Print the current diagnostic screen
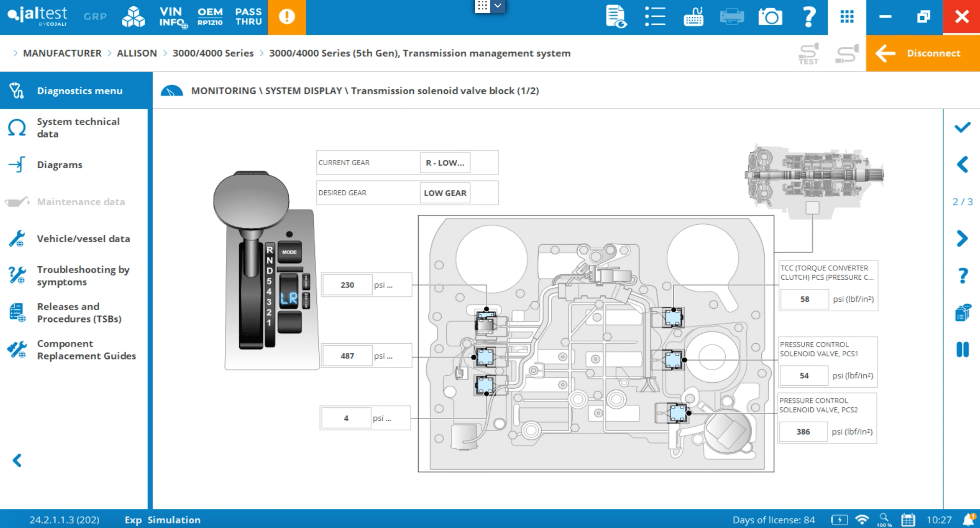The image size is (980, 528). pyautogui.click(x=731, y=17)
